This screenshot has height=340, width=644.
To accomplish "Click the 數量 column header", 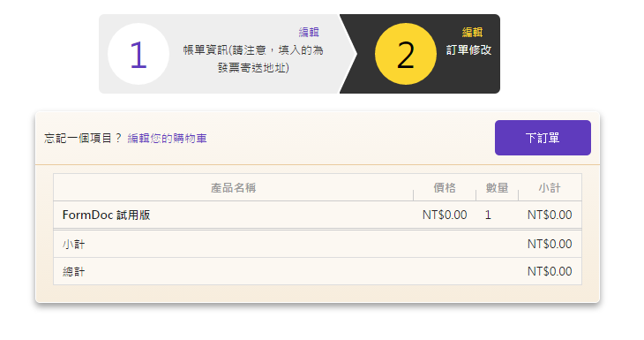I will click(497, 188).
